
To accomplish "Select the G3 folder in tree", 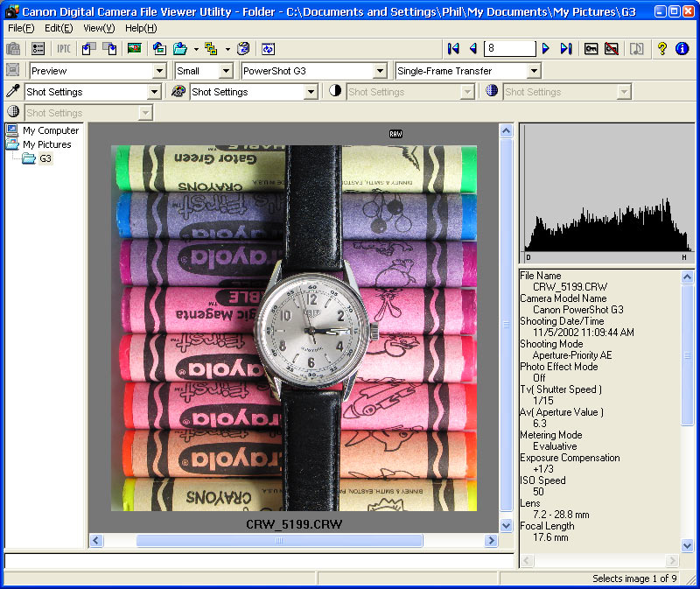I will tap(45, 158).
